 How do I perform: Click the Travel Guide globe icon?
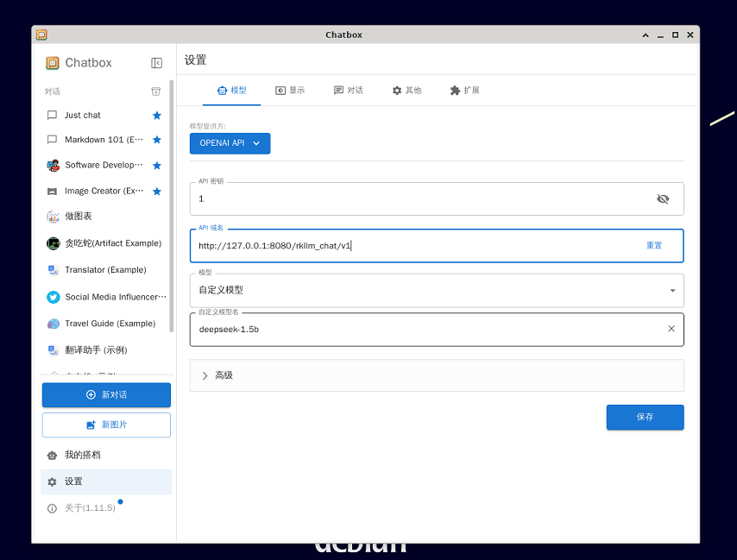click(54, 324)
